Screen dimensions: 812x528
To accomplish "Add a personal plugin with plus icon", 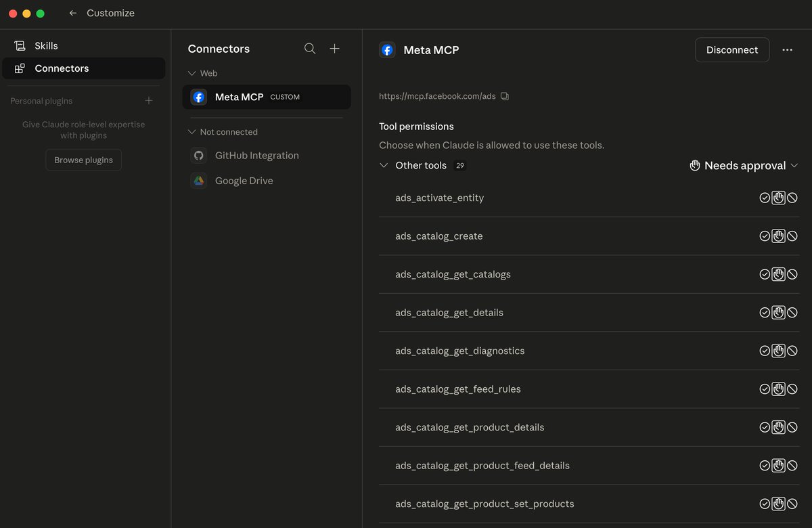I will pyautogui.click(x=149, y=101).
